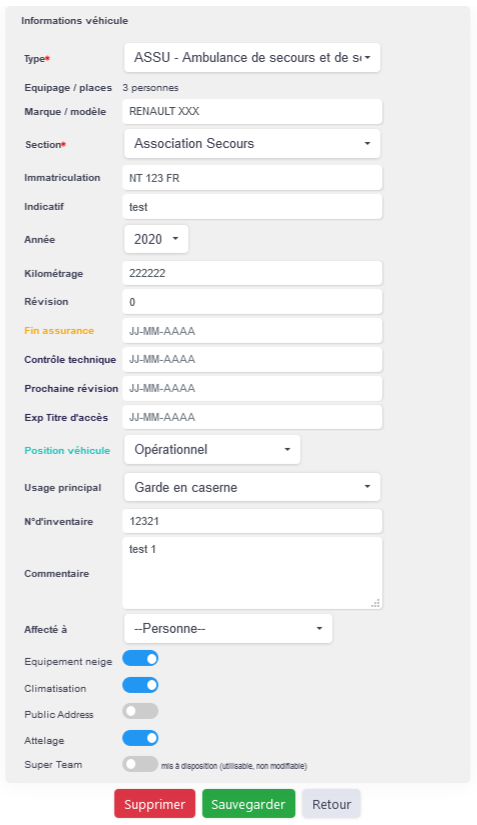Enable the Public Address toggle
The height and width of the screenshot is (825, 477).
[x=140, y=711]
